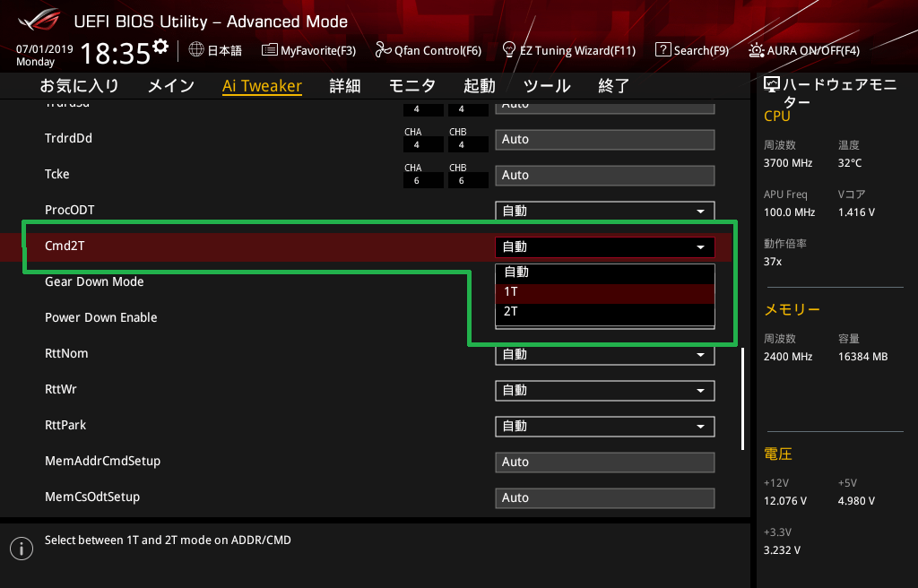Click the Tcke Auto input field
The width and height of the screenshot is (918, 588).
pyautogui.click(x=604, y=175)
